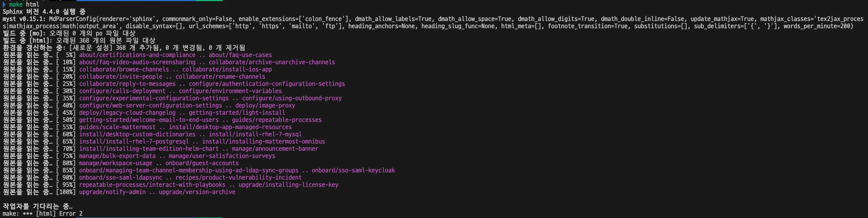Click the about/certifications-and-compliance path

tap(137, 55)
